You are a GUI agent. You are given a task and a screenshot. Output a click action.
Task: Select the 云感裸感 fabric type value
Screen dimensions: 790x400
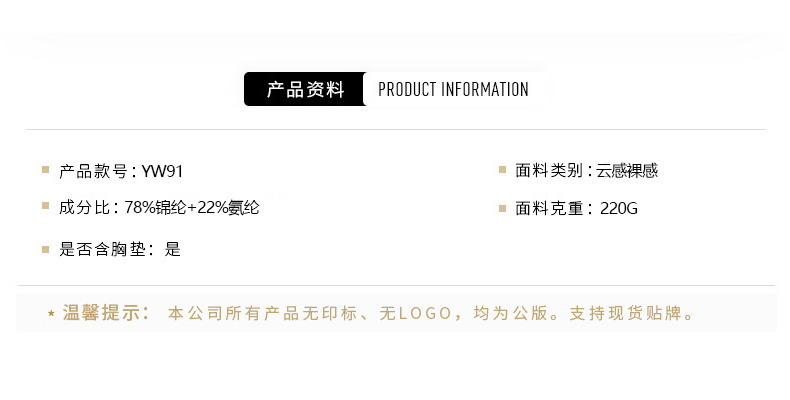coord(627,171)
